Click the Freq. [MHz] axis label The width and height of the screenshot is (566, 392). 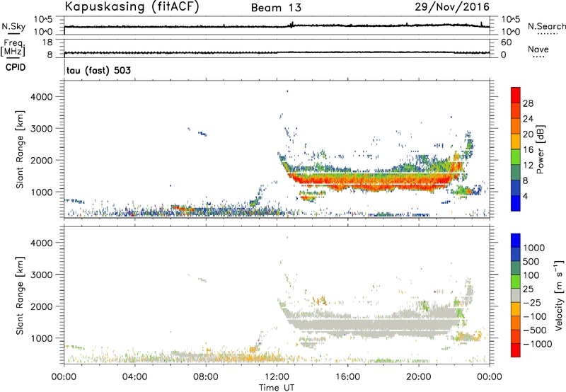pyautogui.click(x=13, y=48)
